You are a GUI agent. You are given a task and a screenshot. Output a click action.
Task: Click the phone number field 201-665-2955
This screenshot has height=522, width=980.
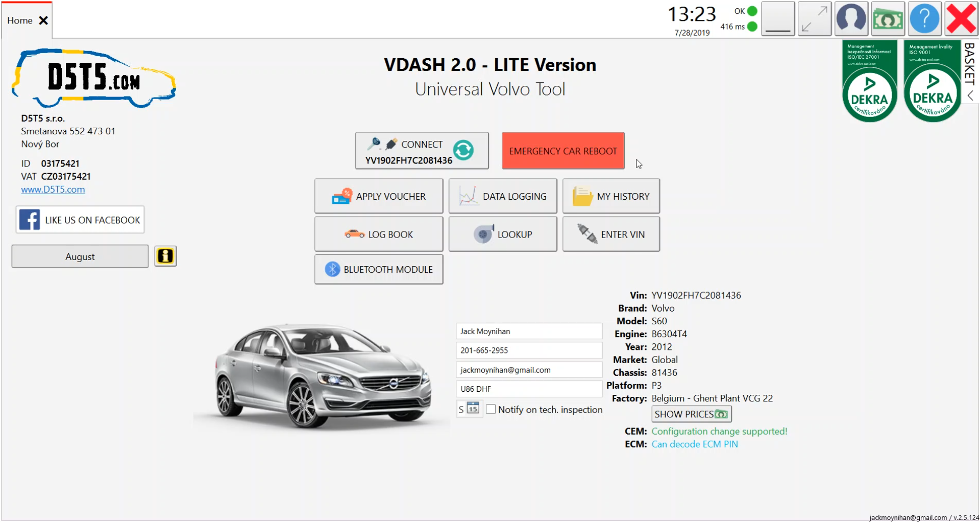(529, 350)
